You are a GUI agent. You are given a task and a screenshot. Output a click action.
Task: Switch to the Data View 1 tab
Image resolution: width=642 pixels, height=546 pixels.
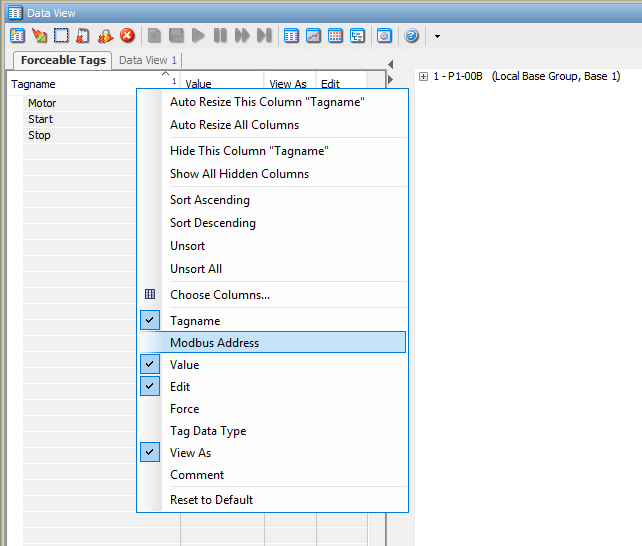click(148, 60)
